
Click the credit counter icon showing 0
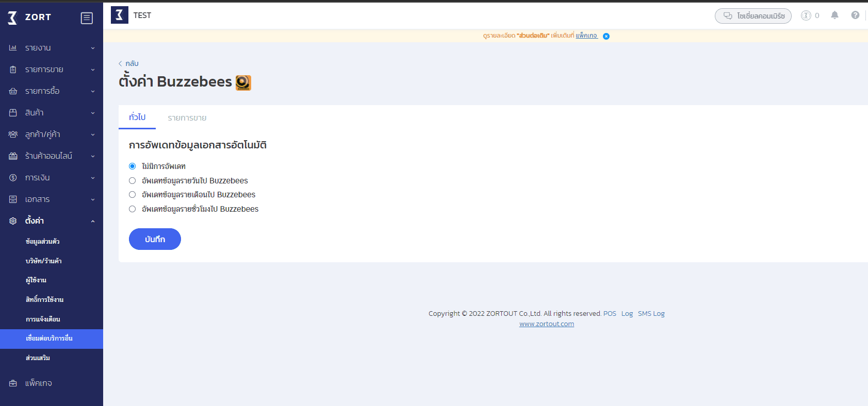point(806,15)
